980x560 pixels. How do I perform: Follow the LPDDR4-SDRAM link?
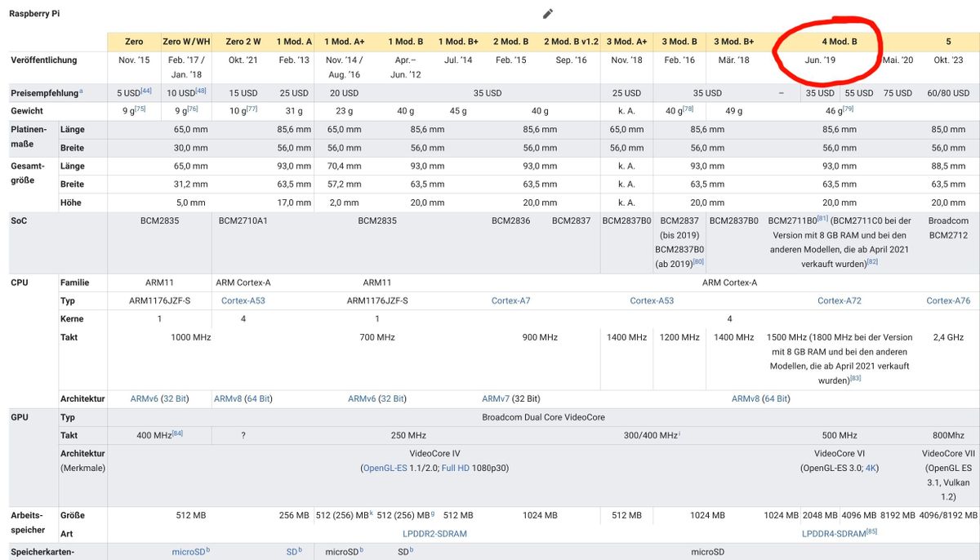[x=833, y=534]
